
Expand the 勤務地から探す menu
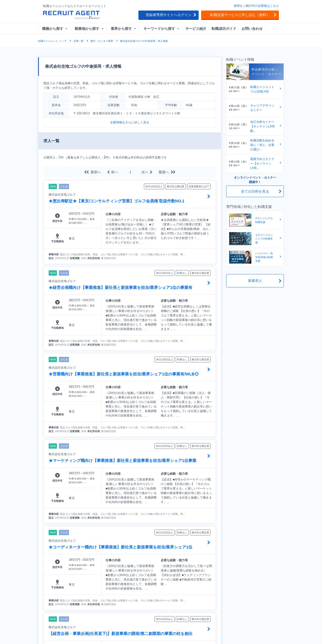pyautogui.click(x=89, y=29)
